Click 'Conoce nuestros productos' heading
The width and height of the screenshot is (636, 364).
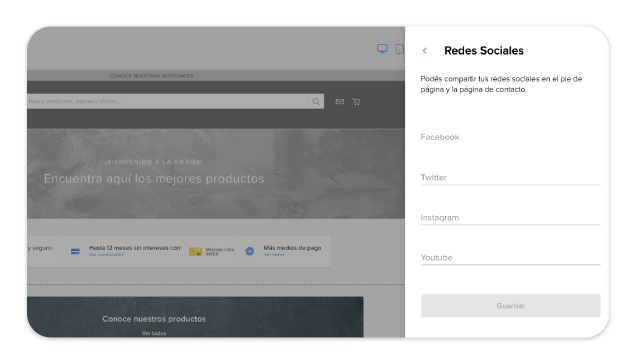click(x=154, y=319)
